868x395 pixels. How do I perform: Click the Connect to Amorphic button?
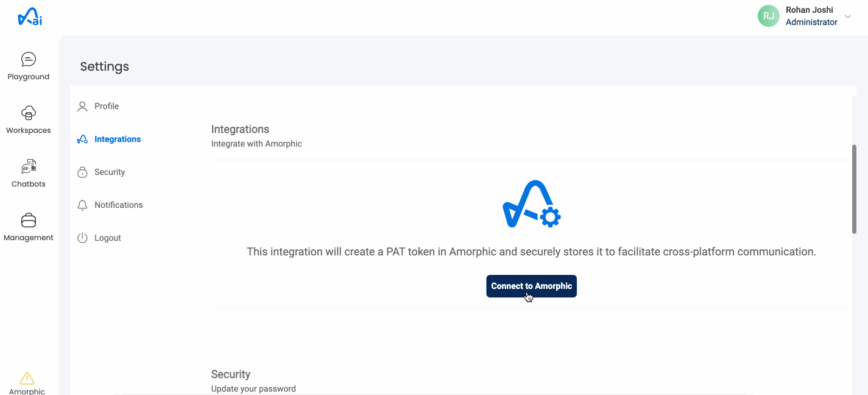[531, 286]
